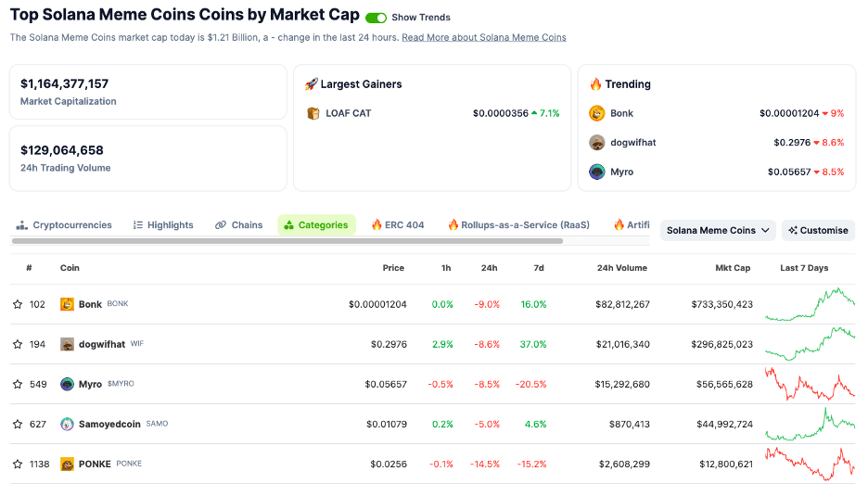Click the Samoyedcoin logo icon
The height and width of the screenshot is (484, 868).
click(x=67, y=424)
